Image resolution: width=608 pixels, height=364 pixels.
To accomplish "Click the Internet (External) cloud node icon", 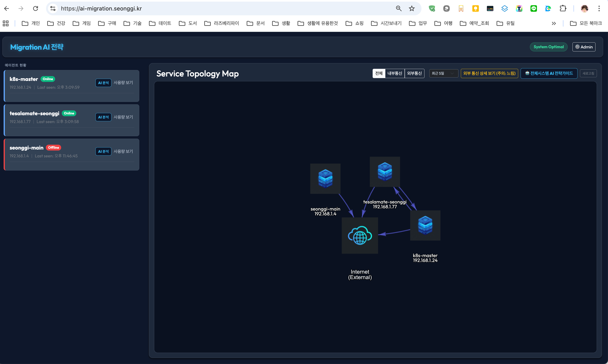I will (360, 235).
